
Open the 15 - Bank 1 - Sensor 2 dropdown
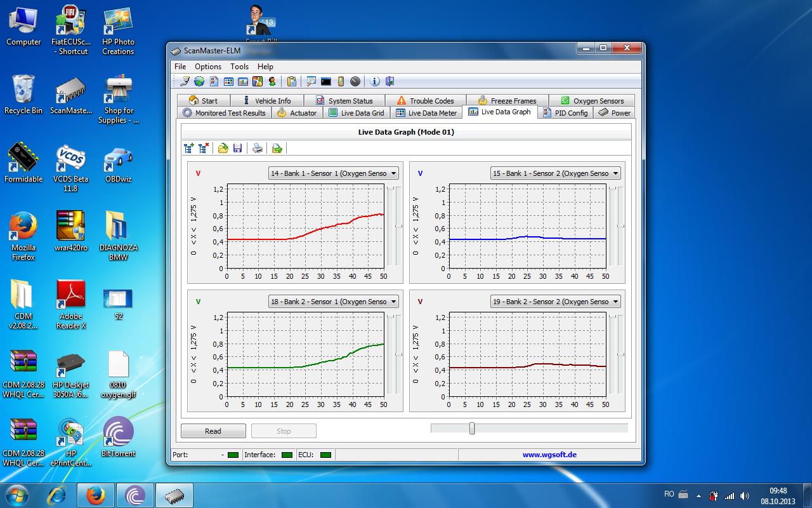pos(556,173)
